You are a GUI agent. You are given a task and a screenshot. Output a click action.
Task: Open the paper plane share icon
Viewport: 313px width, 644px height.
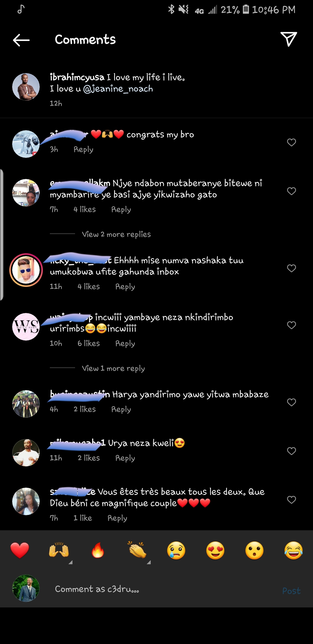click(x=289, y=39)
